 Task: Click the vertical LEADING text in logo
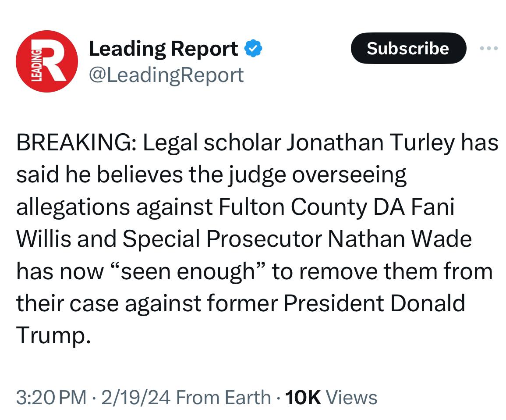point(35,62)
